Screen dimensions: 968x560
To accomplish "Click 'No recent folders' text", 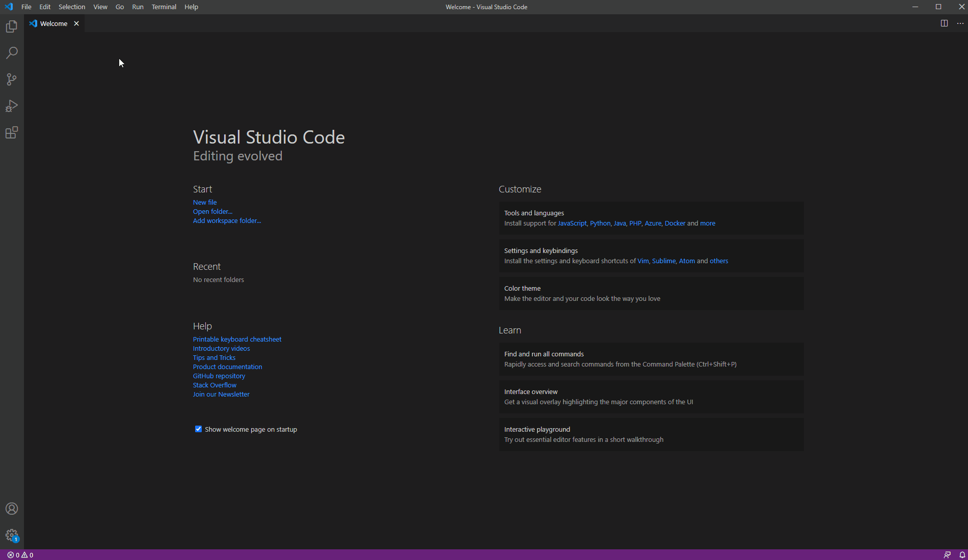I will 219,279.
